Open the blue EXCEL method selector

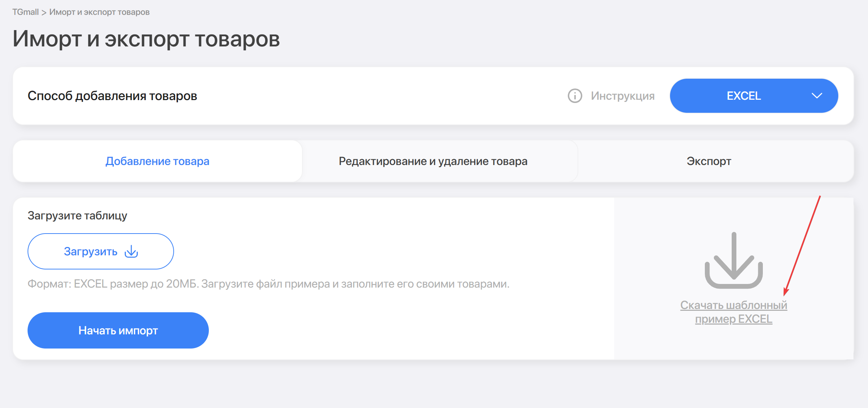[743, 96]
